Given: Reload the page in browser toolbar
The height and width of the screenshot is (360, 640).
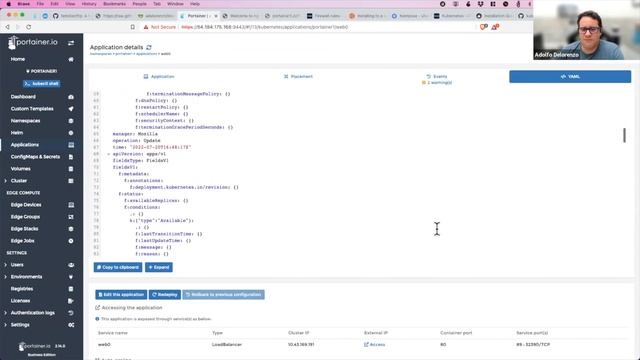Looking at the screenshot, I should pyautogui.click(x=29, y=27).
